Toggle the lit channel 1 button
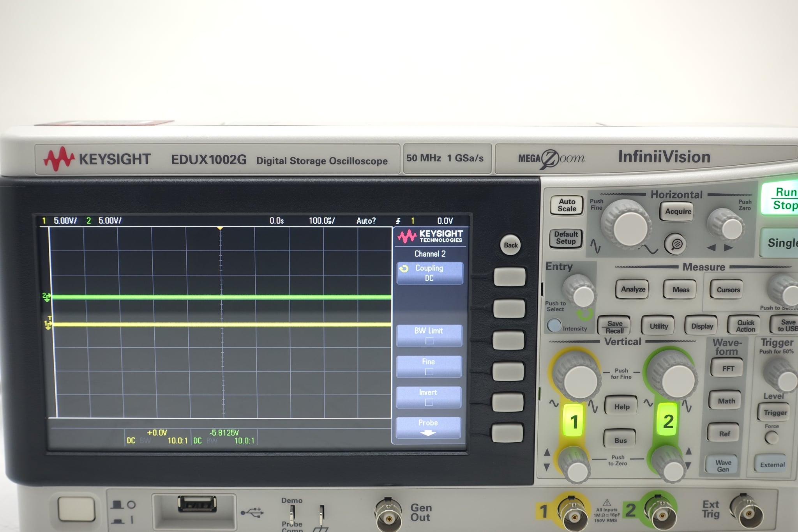 (x=574, y=421)
